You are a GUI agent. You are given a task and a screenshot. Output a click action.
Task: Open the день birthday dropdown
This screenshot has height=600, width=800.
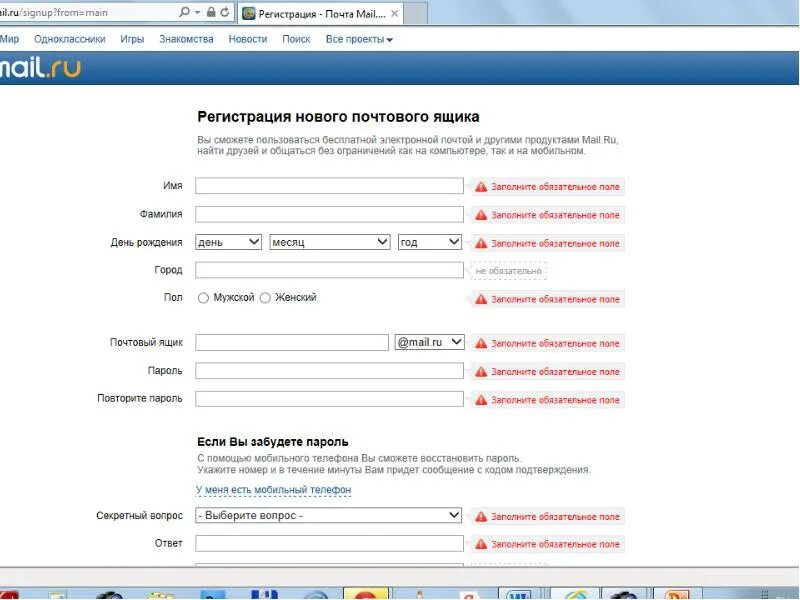229,242
